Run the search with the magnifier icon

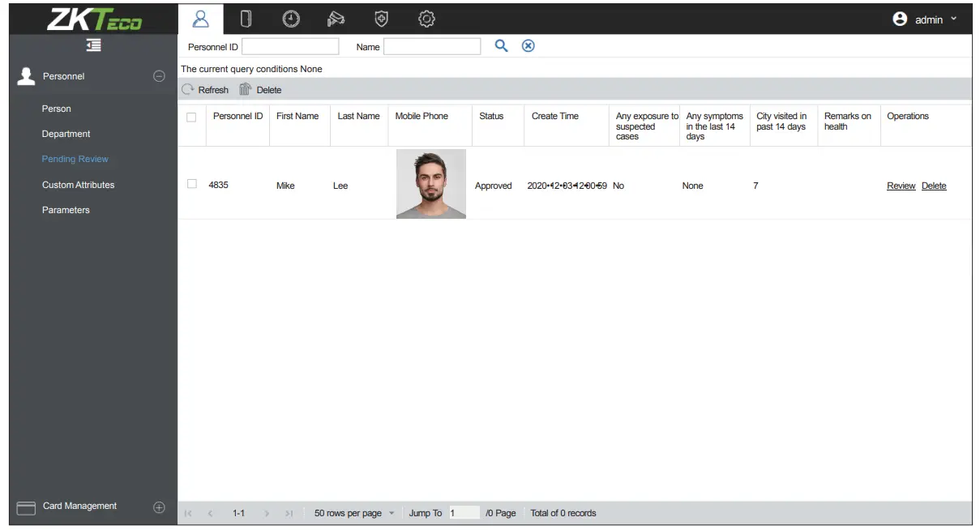click(x=501, y=45)
